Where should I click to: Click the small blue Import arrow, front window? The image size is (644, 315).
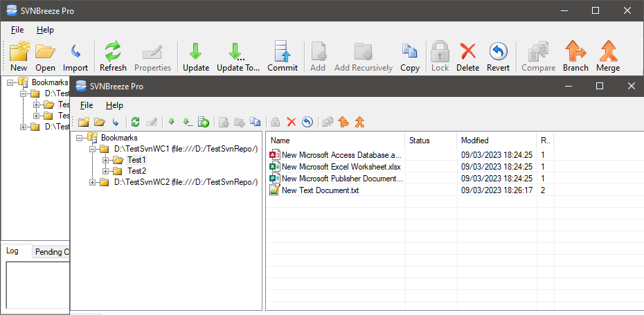coord(116,122)
